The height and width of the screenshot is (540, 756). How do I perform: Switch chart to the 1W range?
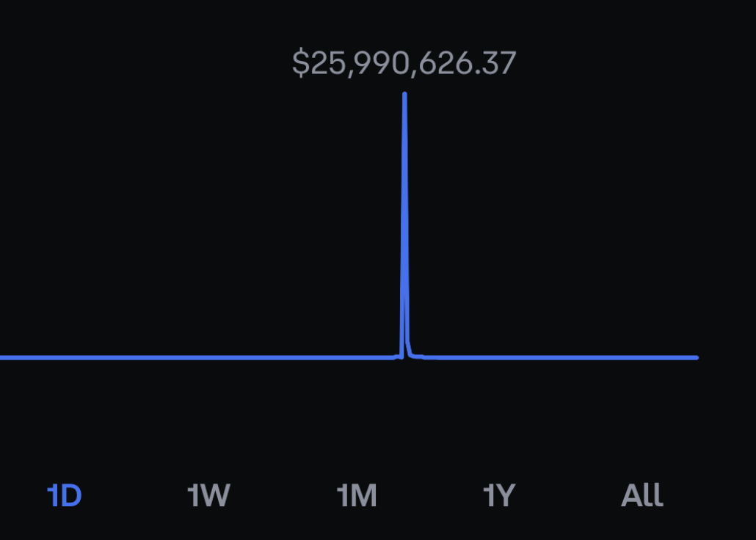[209, 497]
